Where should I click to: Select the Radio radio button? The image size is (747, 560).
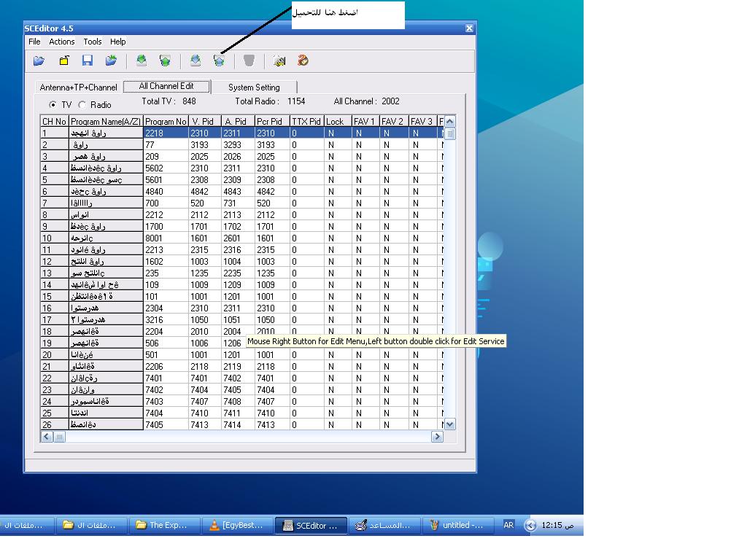pos(82,105)
